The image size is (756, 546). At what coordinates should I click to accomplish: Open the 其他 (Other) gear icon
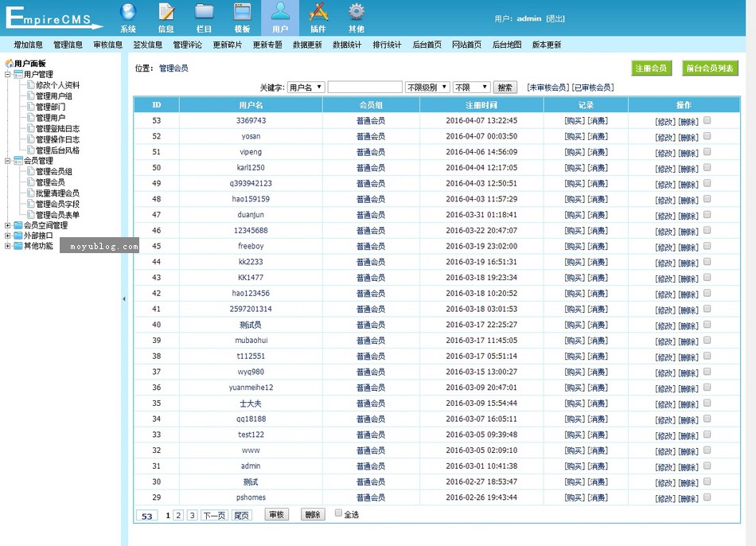[x=357, y=12]
